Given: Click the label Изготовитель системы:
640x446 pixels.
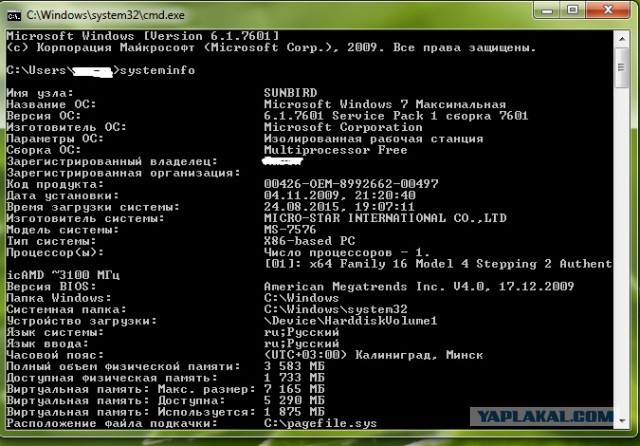Looking at the screenshot, I should [x=85, y=218].
